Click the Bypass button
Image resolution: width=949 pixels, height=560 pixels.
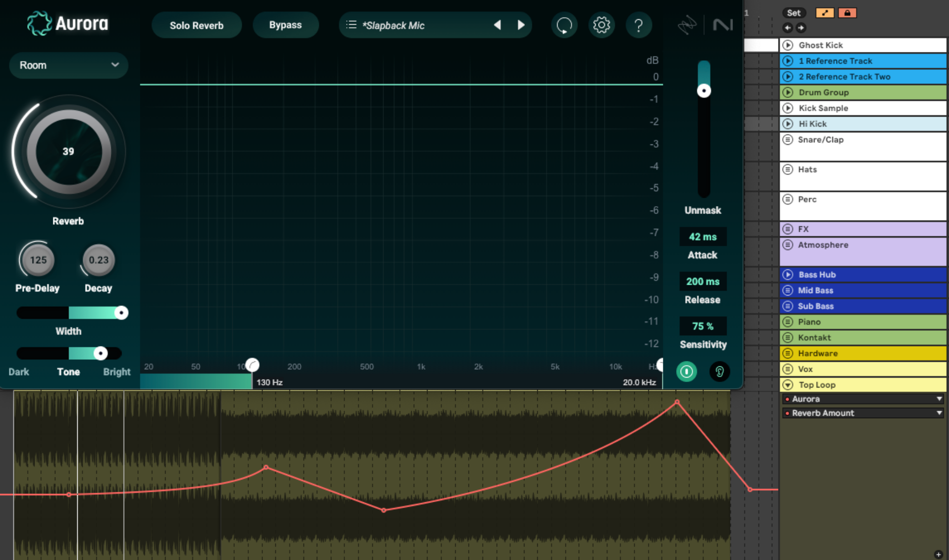[x=285, y=25]
